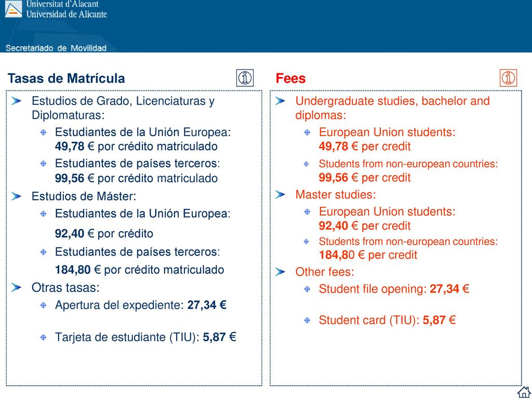This screenshot has height=399, width=532.
Task: Select the Student file opening fee line
Action: pos(394,289)
